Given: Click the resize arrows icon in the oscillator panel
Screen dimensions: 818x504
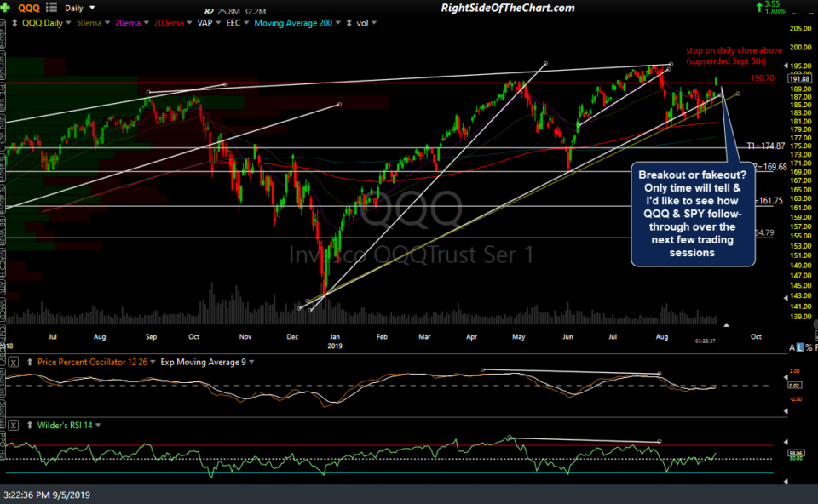Looking at the screenshot, I should (x=29, y=362).
